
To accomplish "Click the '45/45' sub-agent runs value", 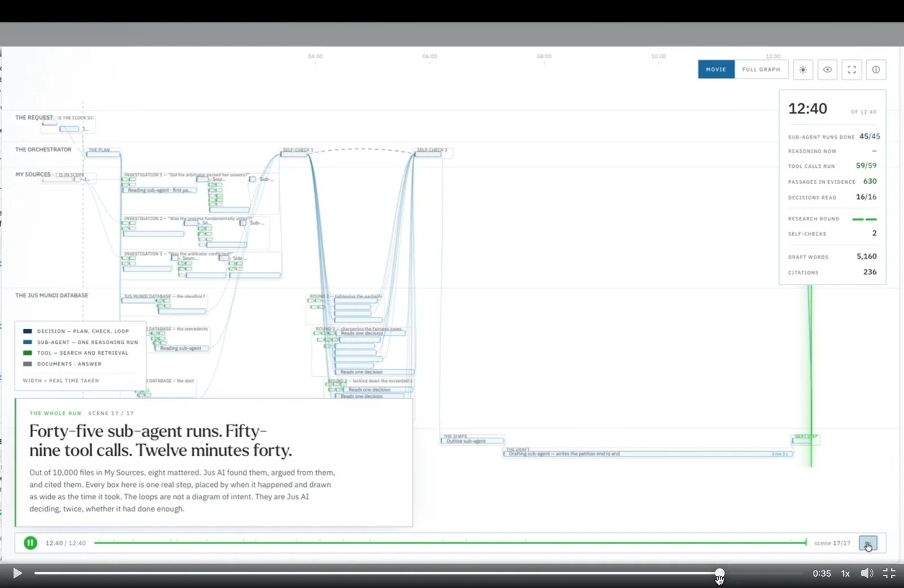I will (x=870, y=137).
